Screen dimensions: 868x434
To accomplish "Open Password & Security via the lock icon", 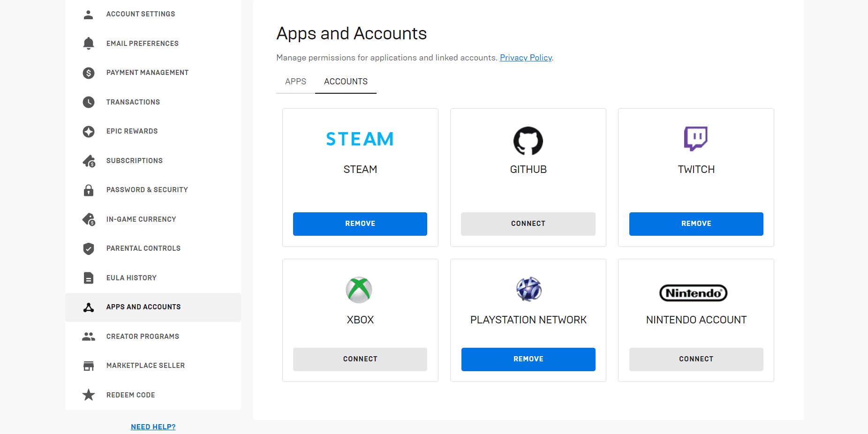I will (89, 190).
